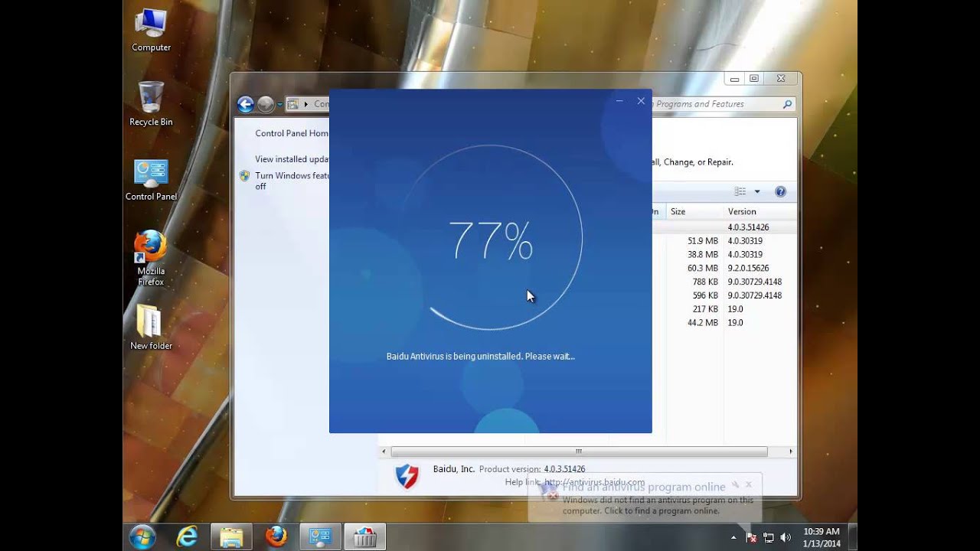Launch Internet Explorer from the taskbar
This screenshot has width=980, height=551.
pyautogui.click(x=187, y=537)
